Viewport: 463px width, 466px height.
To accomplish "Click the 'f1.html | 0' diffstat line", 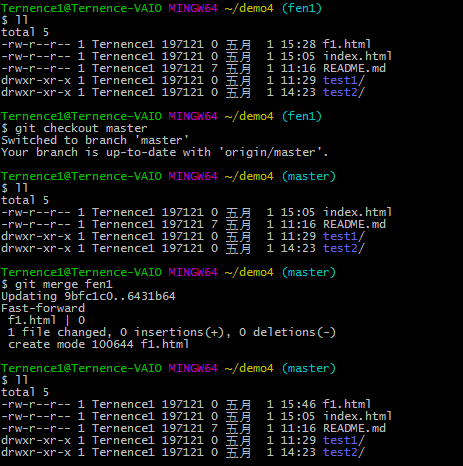I will click(x=47, y=320).
